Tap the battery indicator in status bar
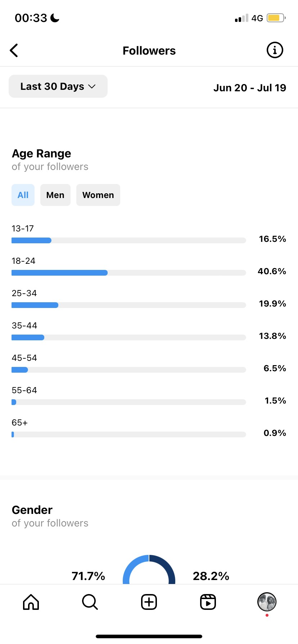Image resolution: width=298 pixels, height=644 pixels. pyautogui.click(x=276, y=18)
